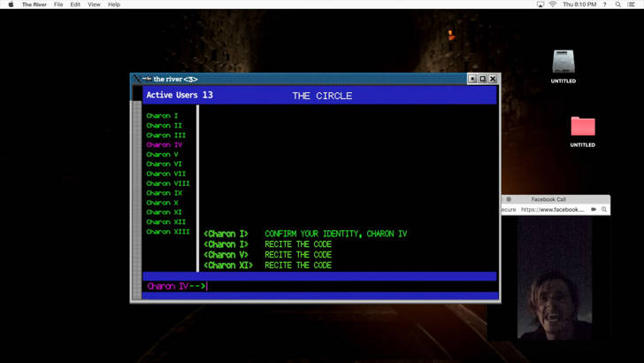The image size is (644, 363).
Task: Select Charon IV in the user list
Action: [165, 144]
